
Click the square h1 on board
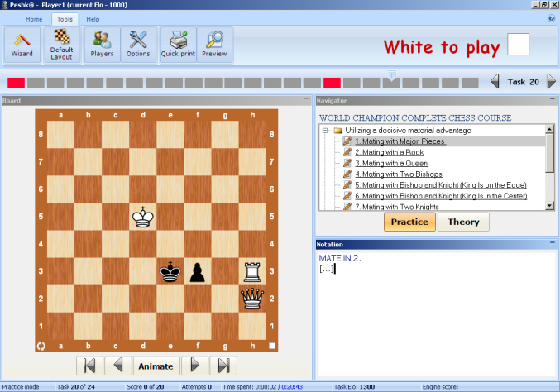coord(252,327)
